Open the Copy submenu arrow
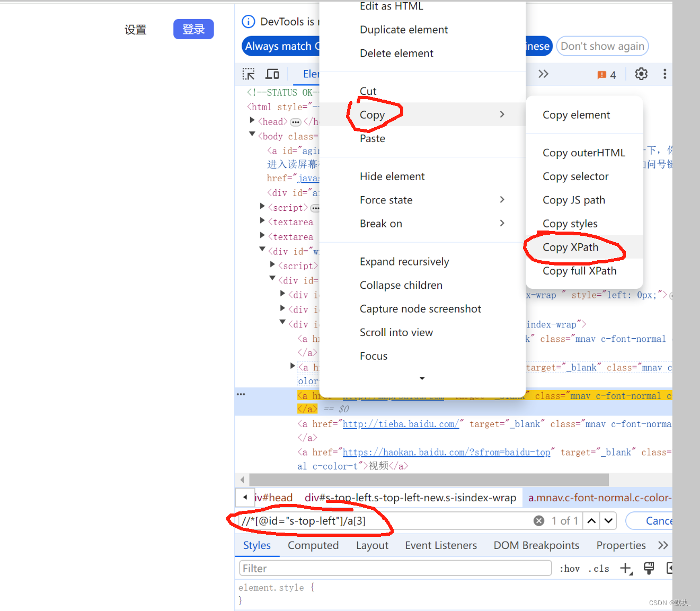 click(x=502, y=114)
